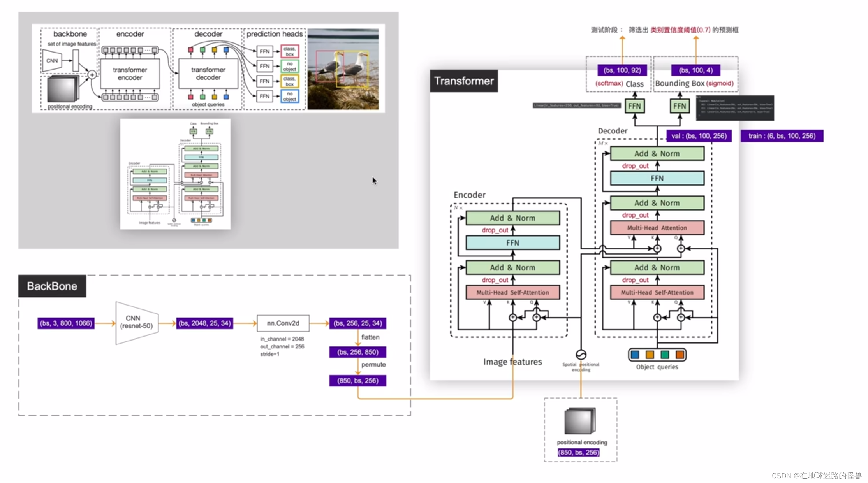Select the Multi-Head Self-Attention block in Decoder
The image size is (868, 483).
657,292
